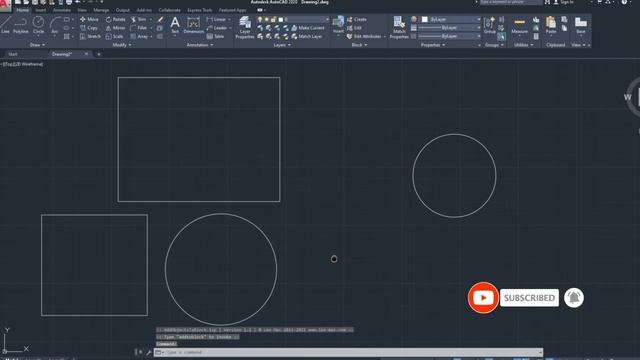
Task: Click the Insert block icon
Action: tap(338, 25)
